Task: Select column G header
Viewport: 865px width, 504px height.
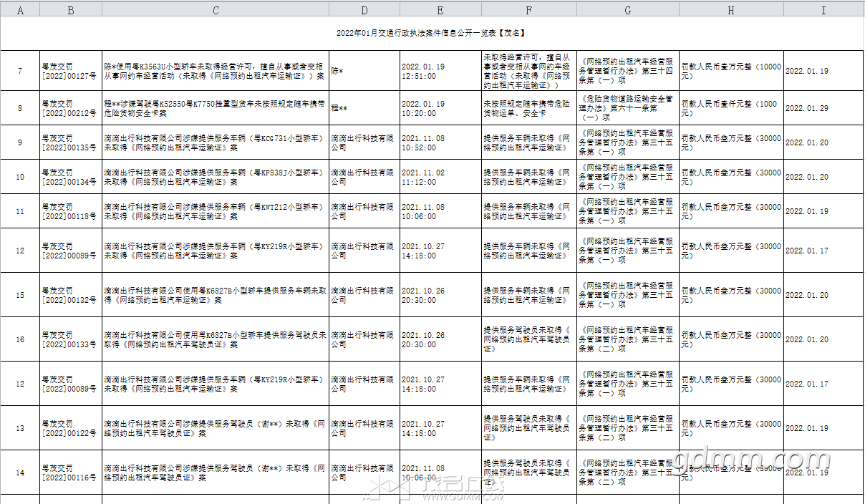Action: 628,10
